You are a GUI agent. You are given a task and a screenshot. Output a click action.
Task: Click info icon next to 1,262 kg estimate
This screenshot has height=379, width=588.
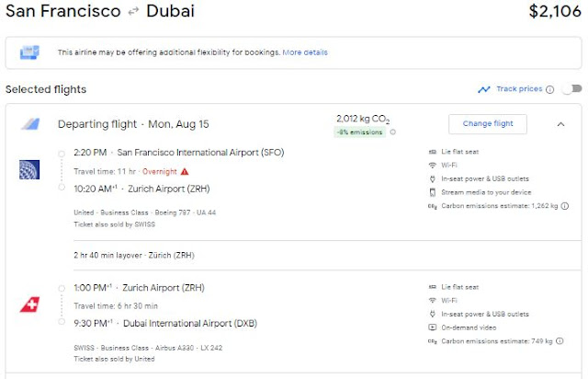[x=564, y=206]
